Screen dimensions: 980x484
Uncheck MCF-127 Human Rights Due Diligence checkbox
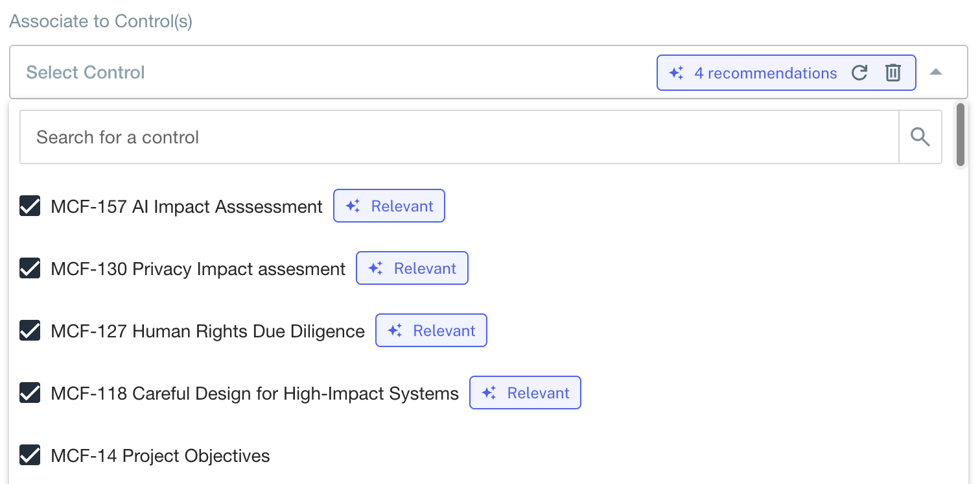(x=30, y=331)
